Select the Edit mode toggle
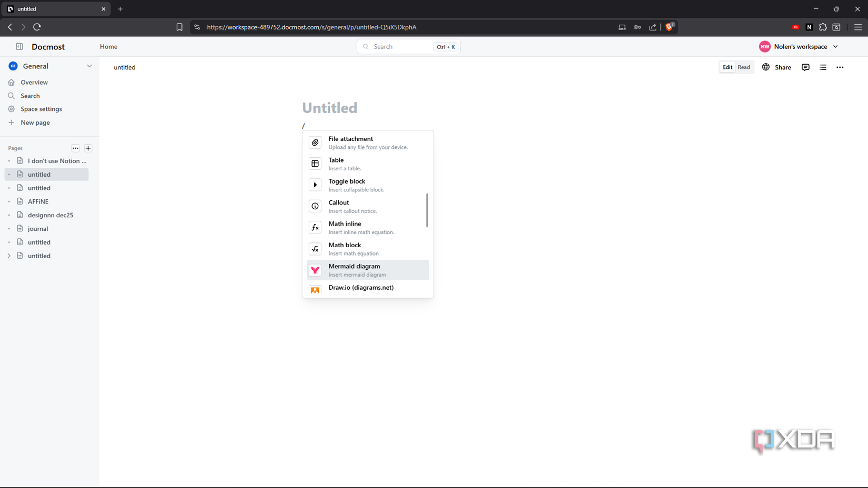868x488 pixels. click(x=727, y=67)
